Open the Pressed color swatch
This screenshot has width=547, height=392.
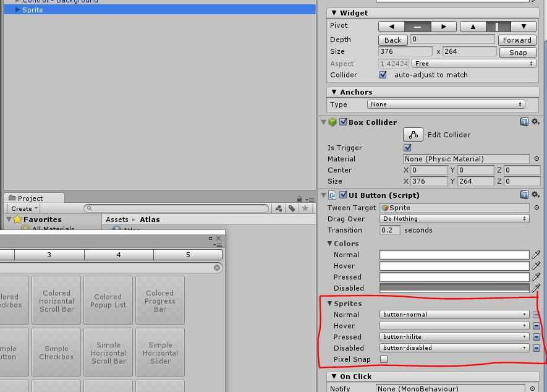point(454,277)
